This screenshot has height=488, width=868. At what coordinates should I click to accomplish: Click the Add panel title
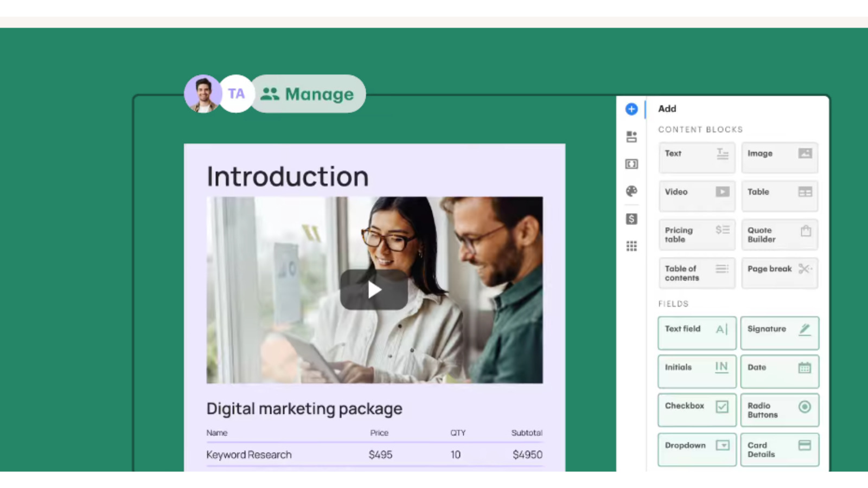pyautogui.click(x=667, y=108)
